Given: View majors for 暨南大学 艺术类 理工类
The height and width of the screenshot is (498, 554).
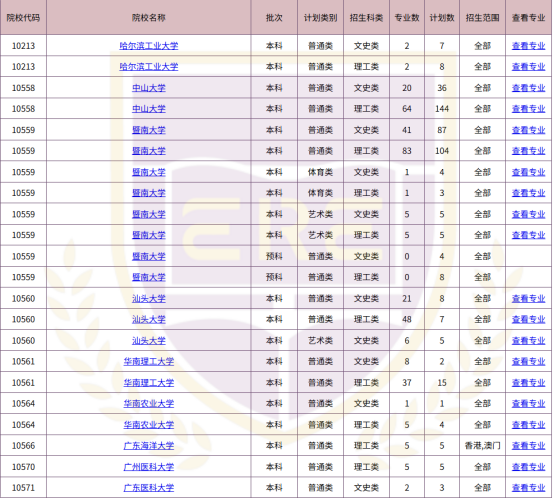Looking at the screenshot, I should [x=529, y=235].
